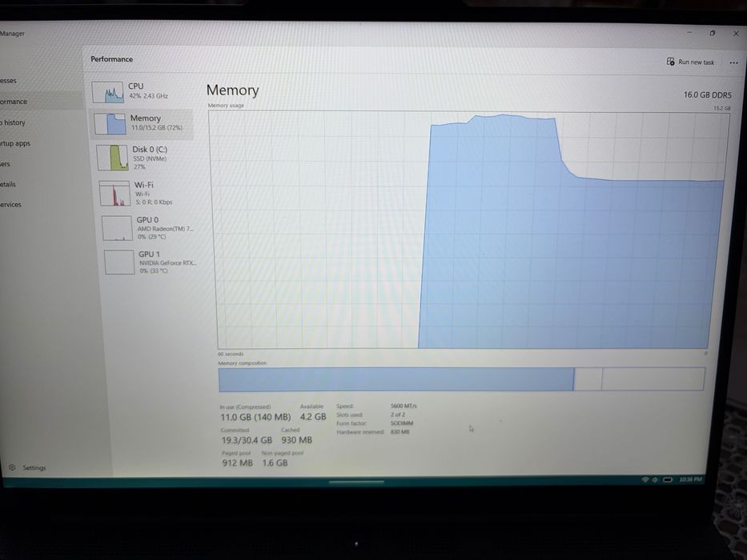This screenshot has height=560, width=747.
Task: Click the battery tray icon
Action: (x=668, y=479)
